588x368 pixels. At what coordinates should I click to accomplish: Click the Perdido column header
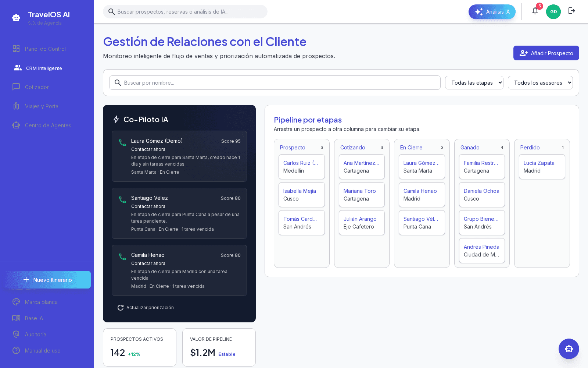530,147
